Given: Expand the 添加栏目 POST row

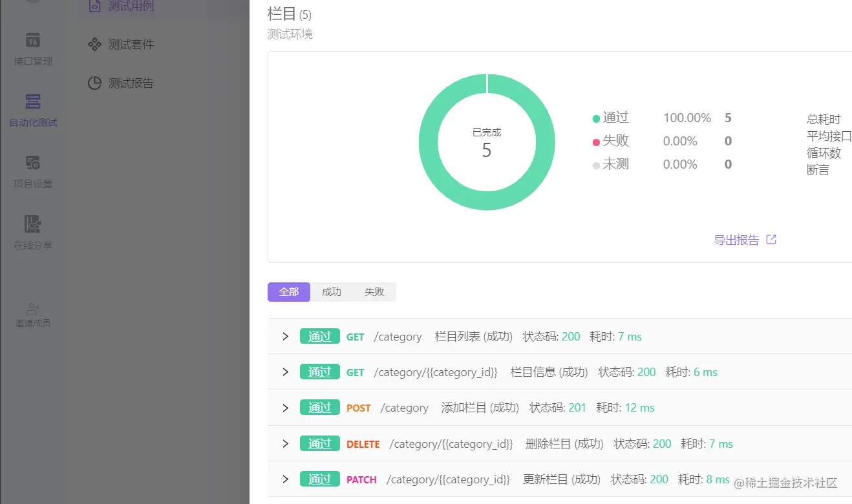Looking at the screenshot, I should 285,408.
